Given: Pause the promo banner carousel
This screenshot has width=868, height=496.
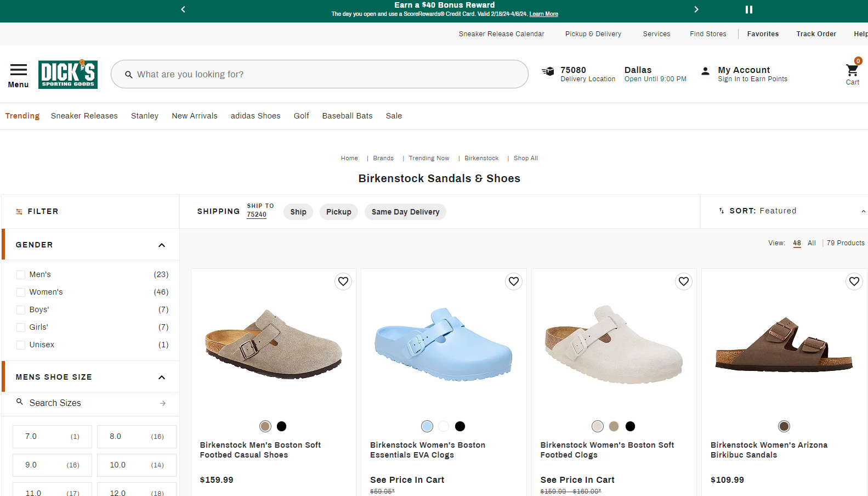Looking at the screenshot, I should 748,9.
